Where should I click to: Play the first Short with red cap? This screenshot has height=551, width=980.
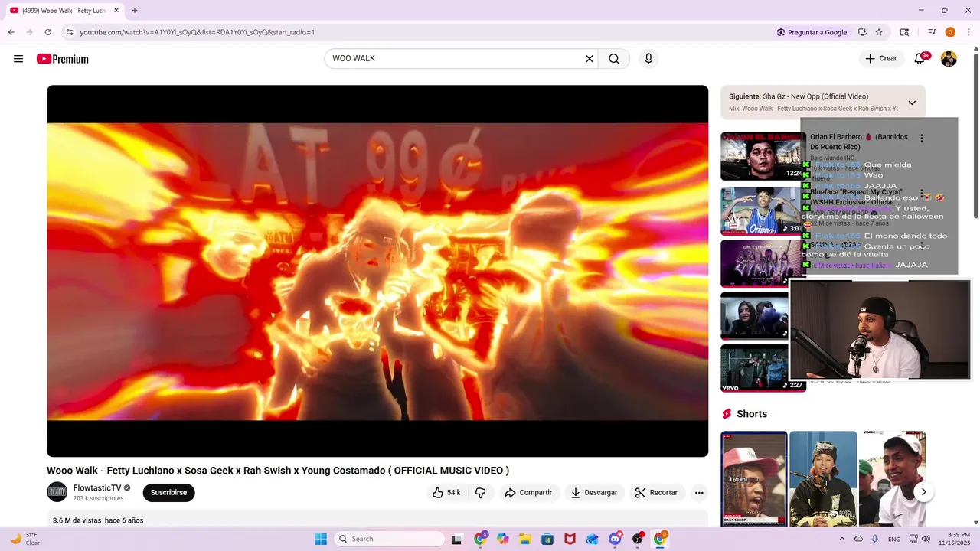point(754,478)
